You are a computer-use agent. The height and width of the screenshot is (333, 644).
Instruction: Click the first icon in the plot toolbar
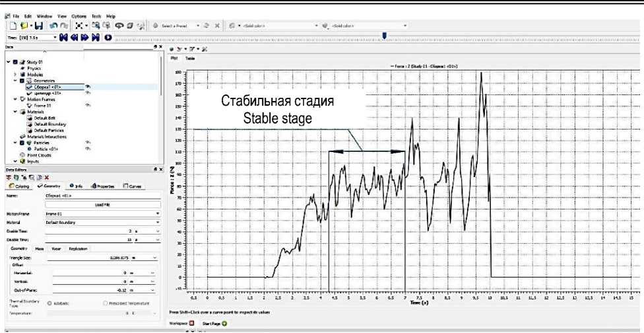point(172,49)
